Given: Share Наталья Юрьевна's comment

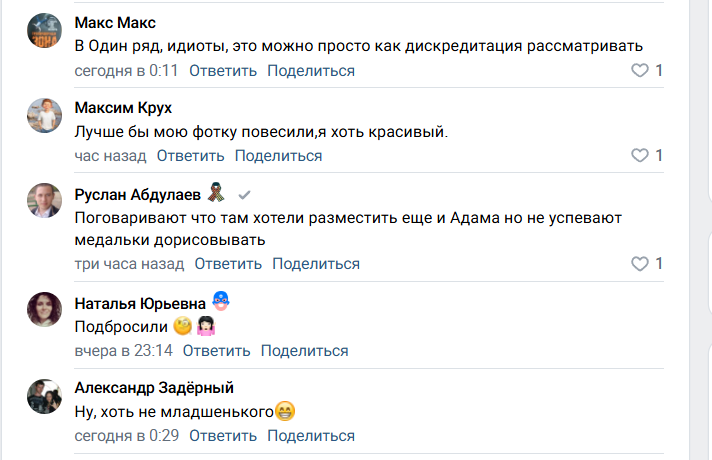Looking at the screenshot, I should (304, 351).
